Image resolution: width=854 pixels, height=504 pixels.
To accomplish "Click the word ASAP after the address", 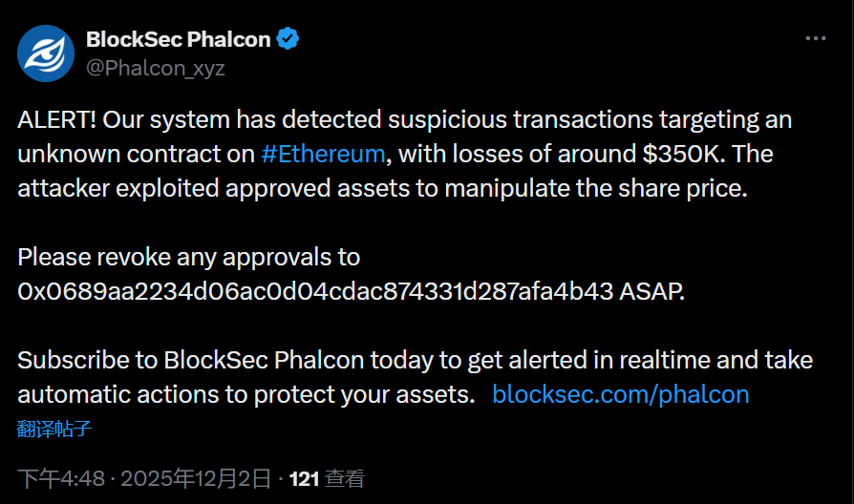I will [x=651, y=291].
